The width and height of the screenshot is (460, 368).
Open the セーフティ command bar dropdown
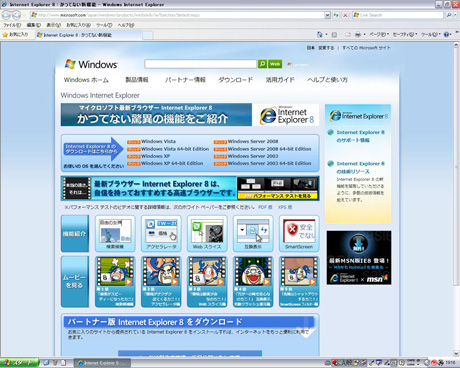point(405,34)
